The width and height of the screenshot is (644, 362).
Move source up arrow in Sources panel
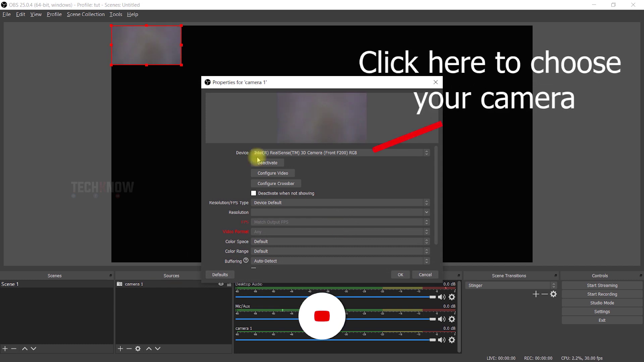pyautogui.click(x=149, y=349)
